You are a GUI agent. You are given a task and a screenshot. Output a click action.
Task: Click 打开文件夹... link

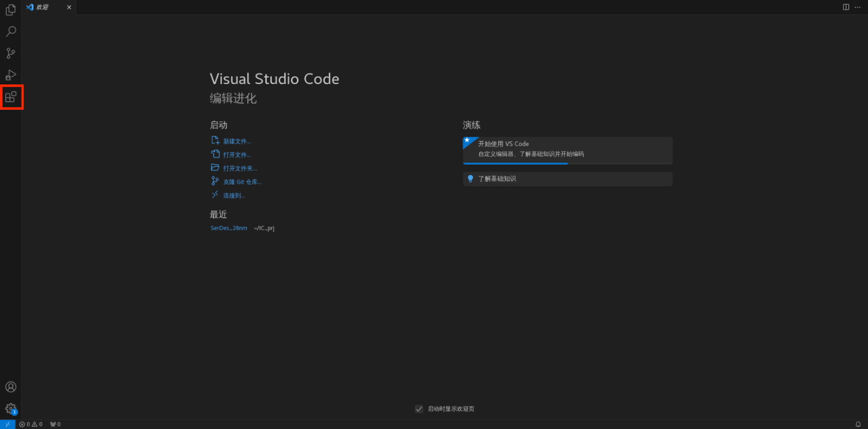point(240,168)
